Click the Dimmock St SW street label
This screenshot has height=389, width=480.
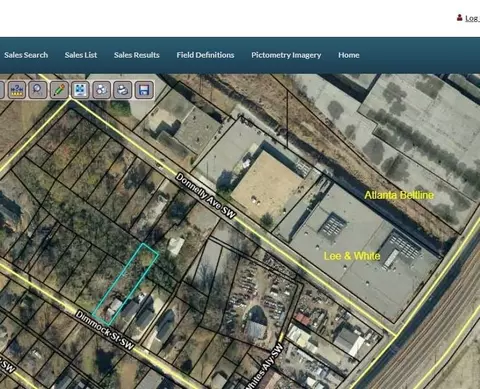point(105,330)
